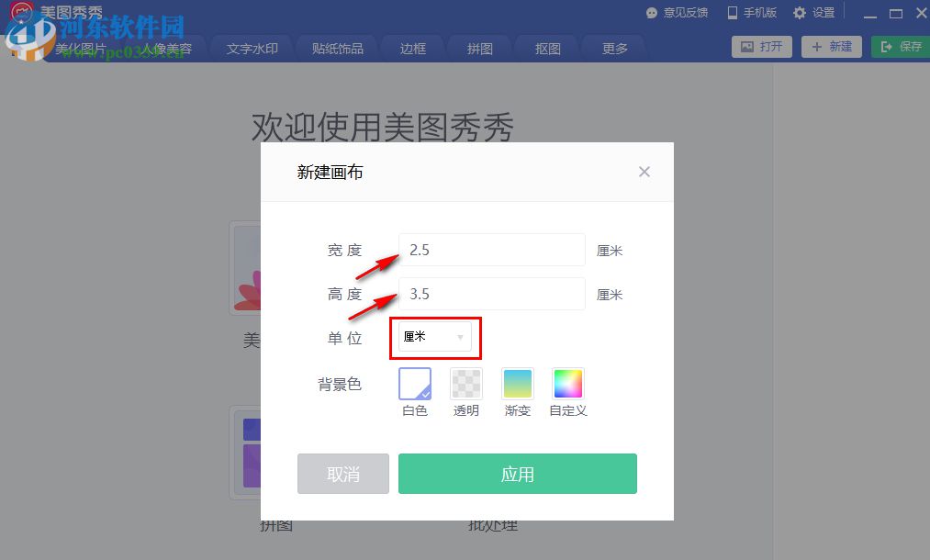930x560 pixels.
Task: Send feedback via 意见反馈
Action: coord(676,12)
